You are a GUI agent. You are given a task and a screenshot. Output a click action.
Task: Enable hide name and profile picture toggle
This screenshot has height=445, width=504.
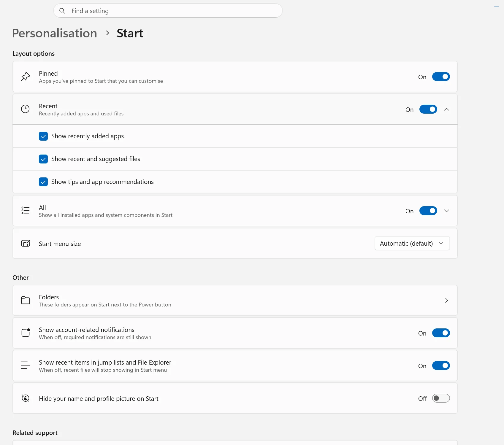click(x=441, y=398)
